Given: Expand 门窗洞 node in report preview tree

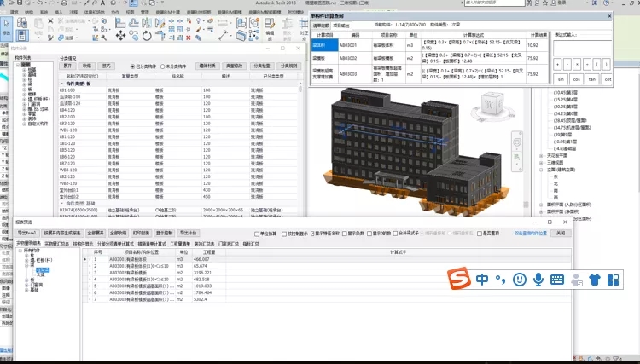Looking at the screenshot, I should 26,285.
